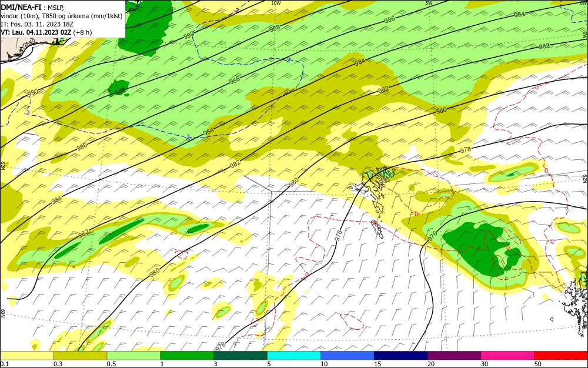Select the 976 isobar label
The height and width of the screenshot is (368, 588).
coord(432,236)
